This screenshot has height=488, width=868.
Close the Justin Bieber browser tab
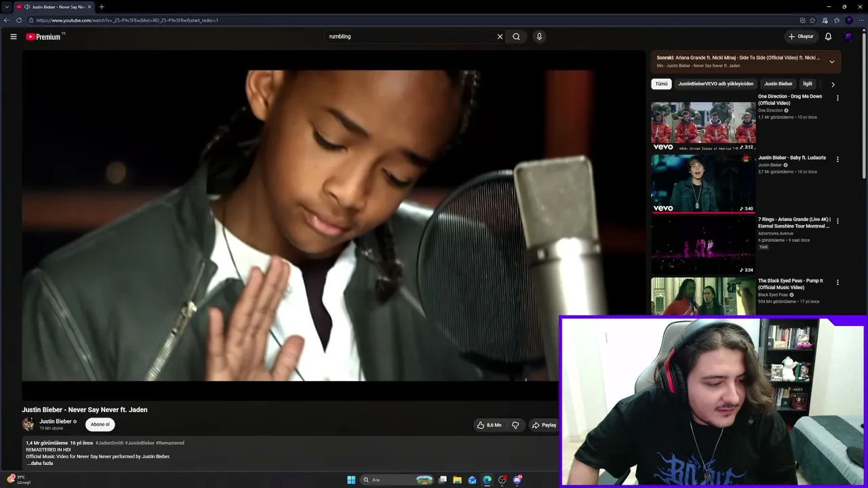(x=90, y=7)
